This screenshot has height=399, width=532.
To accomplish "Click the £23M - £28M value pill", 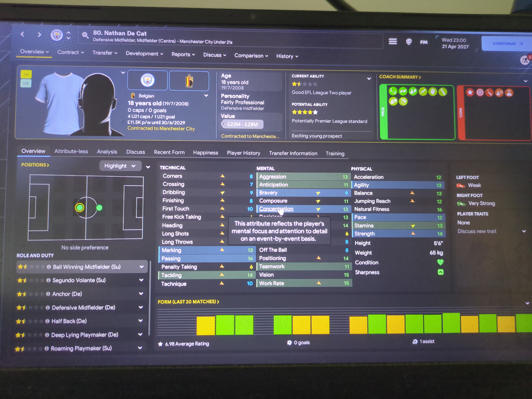I will [242, 124].
